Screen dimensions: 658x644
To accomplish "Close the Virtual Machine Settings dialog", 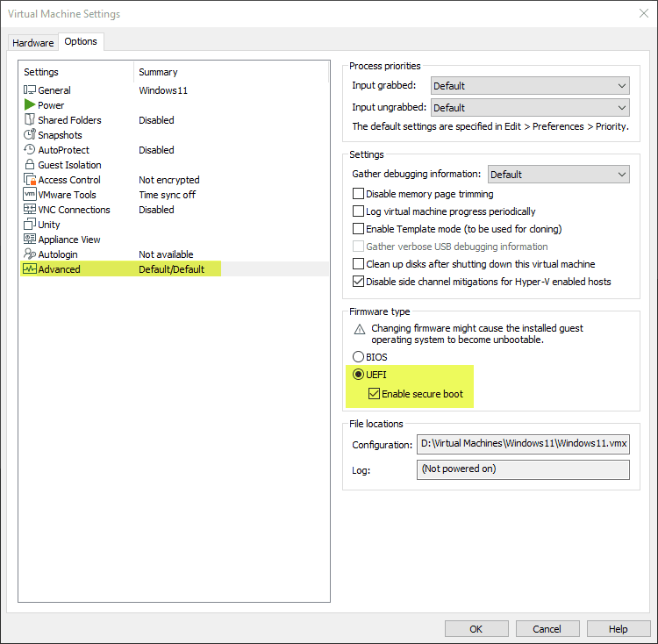I will pyautogui.click(x=644, y=13).
